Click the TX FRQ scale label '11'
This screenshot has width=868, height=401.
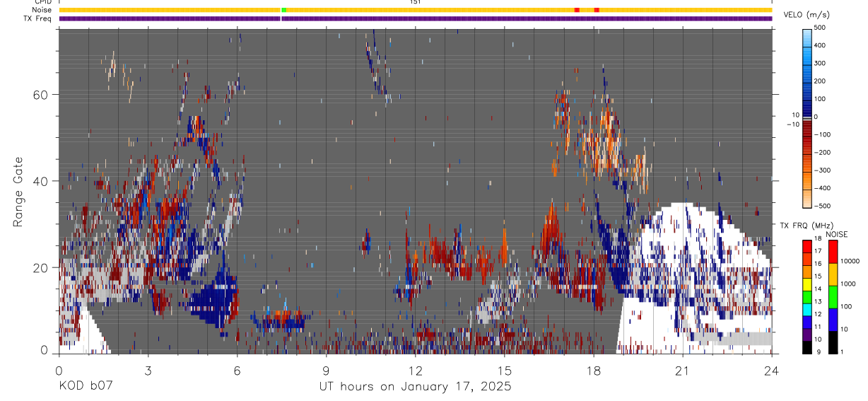click(x=816, y=327)
